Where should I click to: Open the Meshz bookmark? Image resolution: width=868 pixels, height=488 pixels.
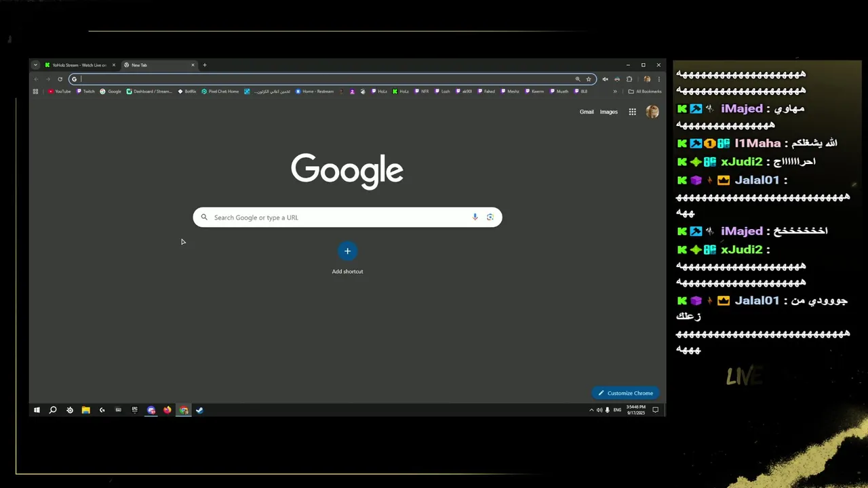click(x=509, y=91)
